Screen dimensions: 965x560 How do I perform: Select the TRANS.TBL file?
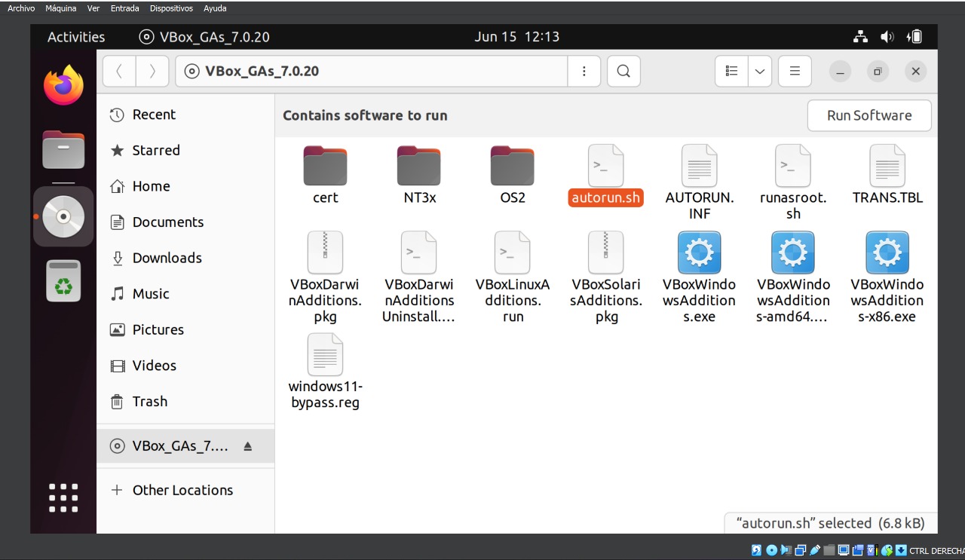pos(887,176)
